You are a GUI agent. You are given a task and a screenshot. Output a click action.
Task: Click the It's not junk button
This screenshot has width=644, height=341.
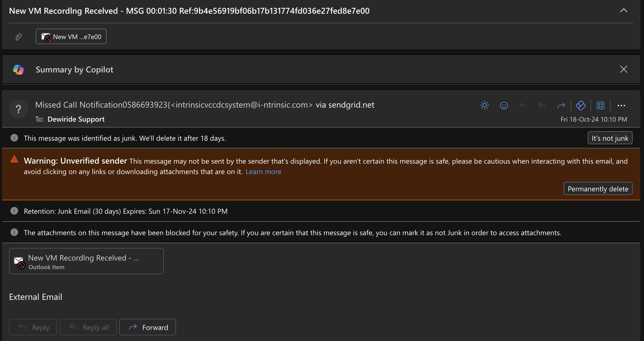(x=610, y=138)
